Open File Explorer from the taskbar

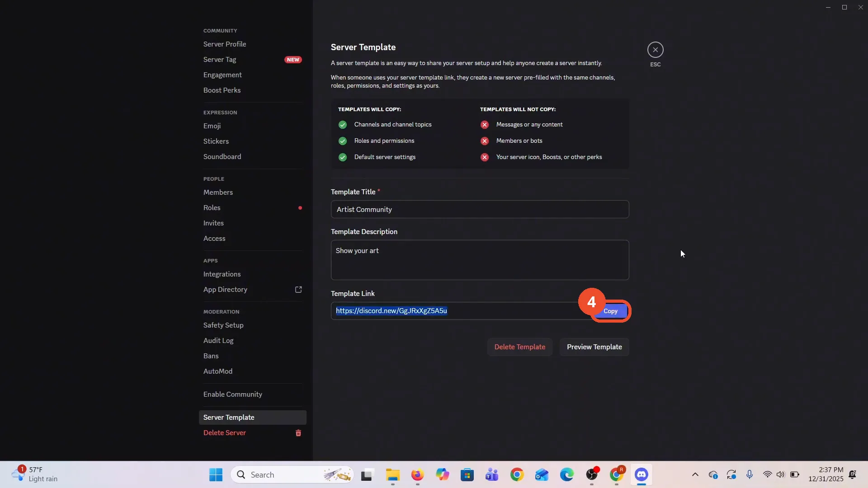tap(392, 474)
